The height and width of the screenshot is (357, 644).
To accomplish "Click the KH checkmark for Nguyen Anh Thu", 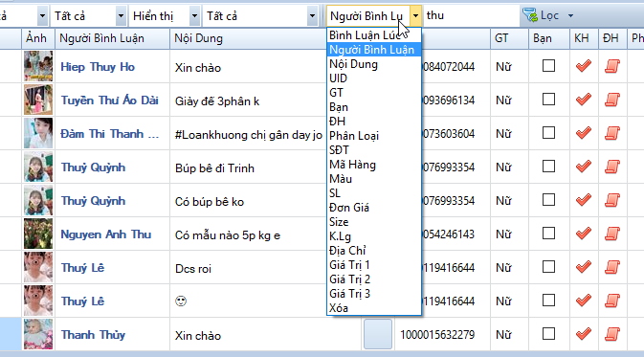I will (583, 234).
